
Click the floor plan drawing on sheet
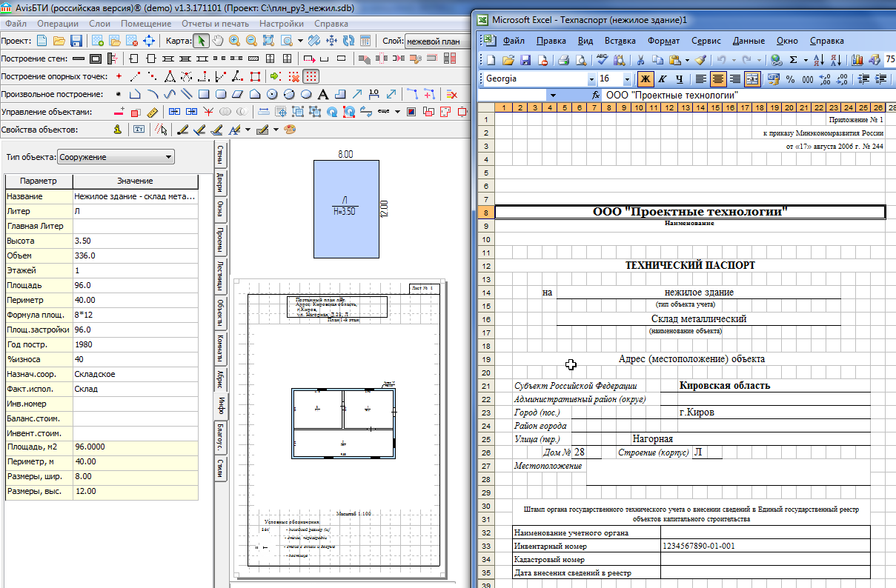click(x=344, y=424)
